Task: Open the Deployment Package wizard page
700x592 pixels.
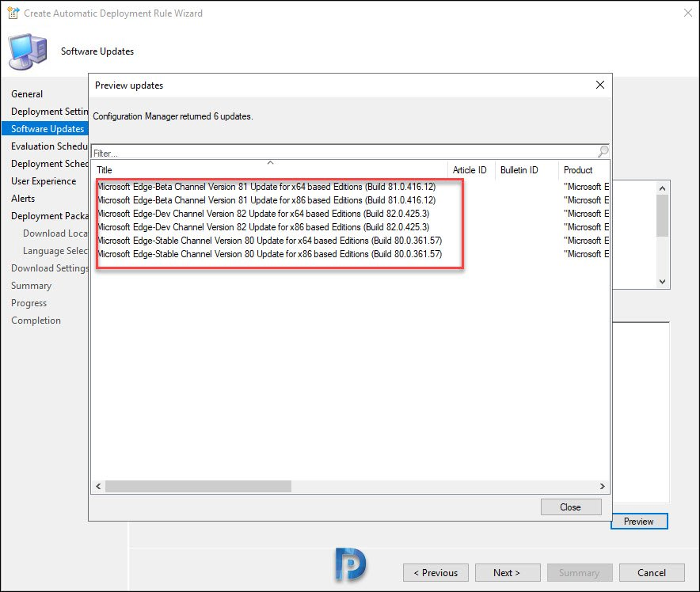Action: [x=49, y=215]
